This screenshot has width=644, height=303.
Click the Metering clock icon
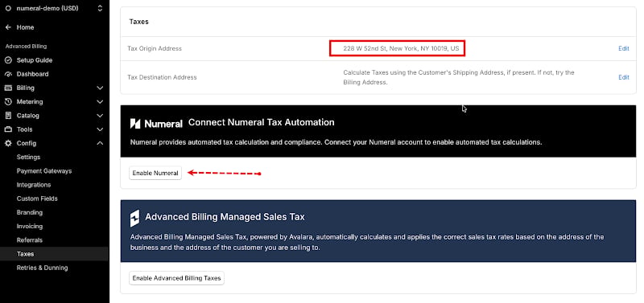pos(8,102)
